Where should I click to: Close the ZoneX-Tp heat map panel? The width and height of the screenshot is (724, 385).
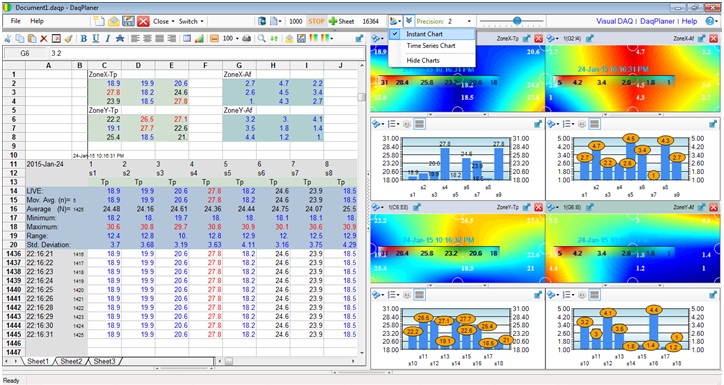pyautogui.click(x=538, y=39)
